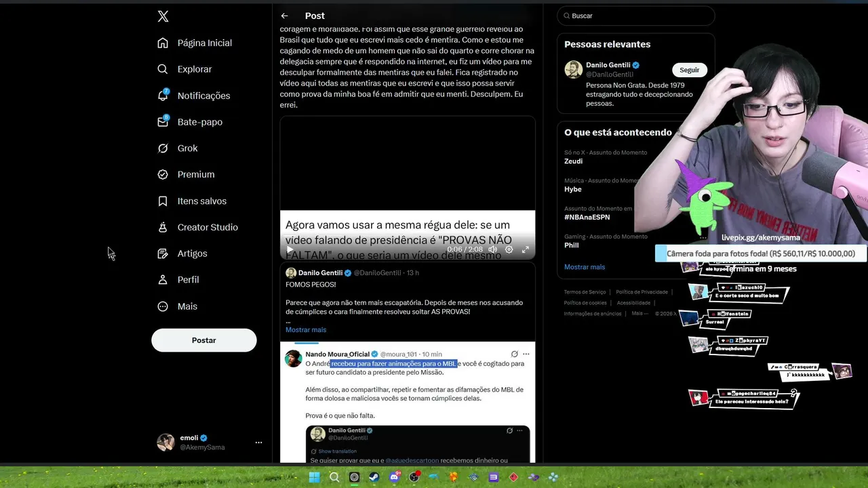Follow Danilo Gentili with Seguir
Image resolution: width=868 pixels, height=488 pixels.
[x=689, y=70]
